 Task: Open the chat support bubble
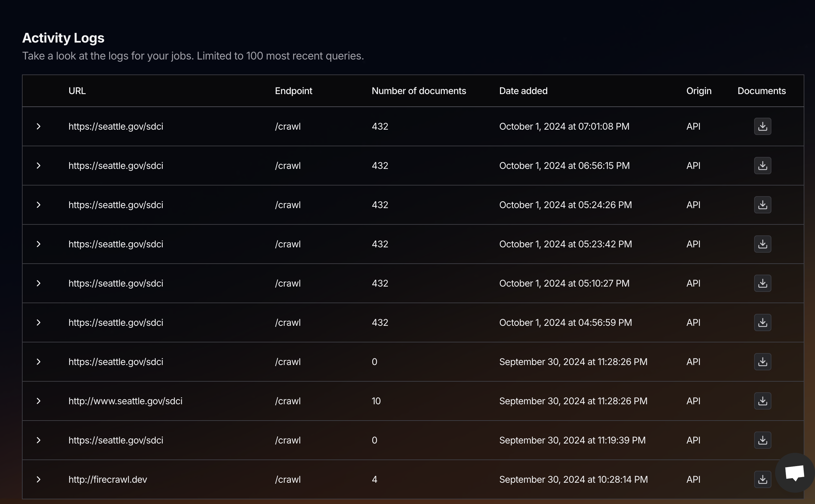(795, 473)
